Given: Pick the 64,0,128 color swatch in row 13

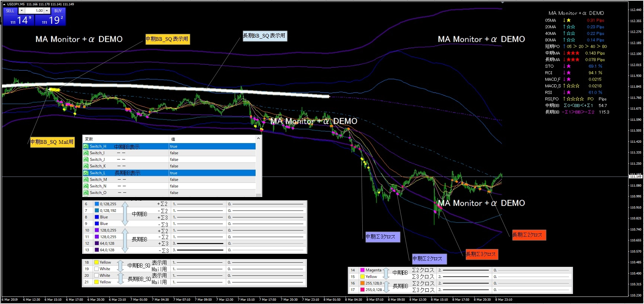Looking at the screenshot, I should pyautogui.click(x=97, y=250).
